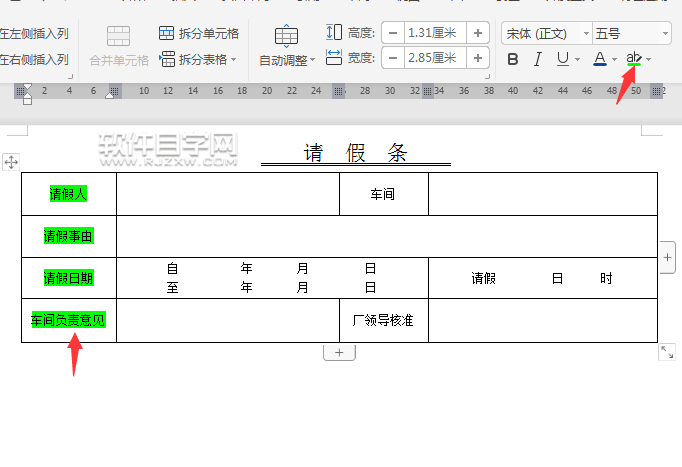The width and height of the screenshot is (682, 467).
Task: Open the font name dropdown 宋体 (正文)
Action: click(x=543, y=34)
